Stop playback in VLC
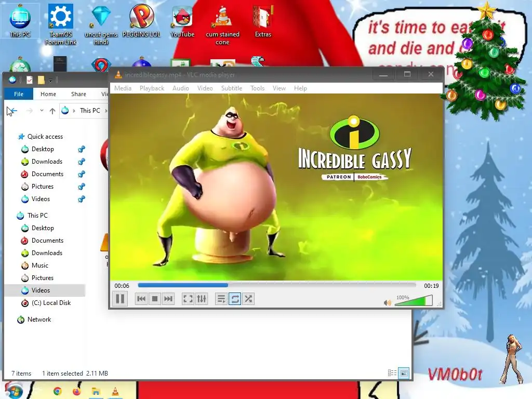The image size is (532, 399). coord(155,299)
